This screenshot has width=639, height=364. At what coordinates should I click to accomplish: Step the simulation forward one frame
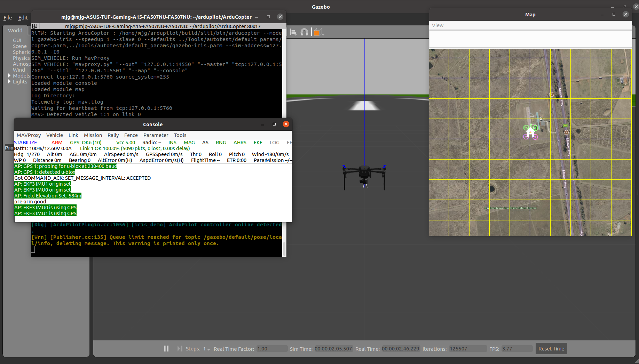(180, 348)
